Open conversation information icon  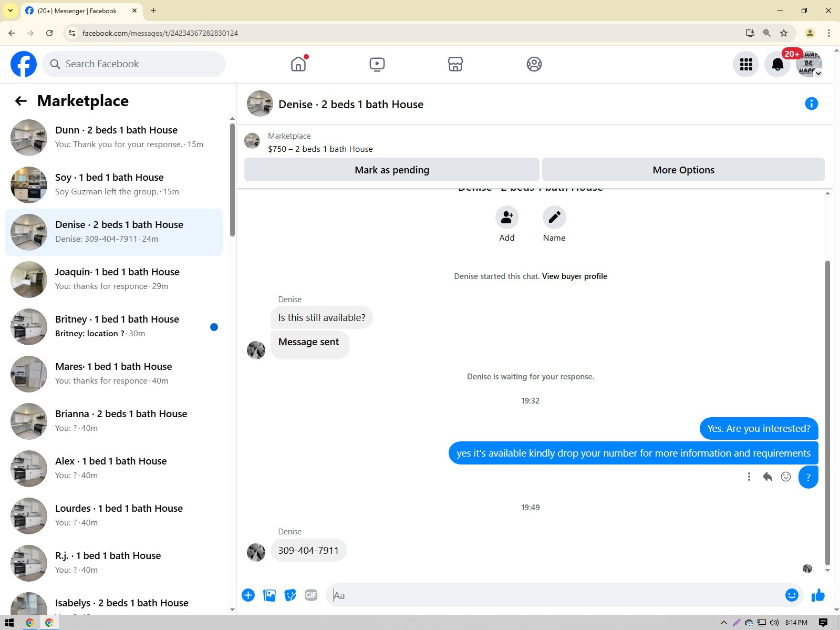tap(811, 104)
